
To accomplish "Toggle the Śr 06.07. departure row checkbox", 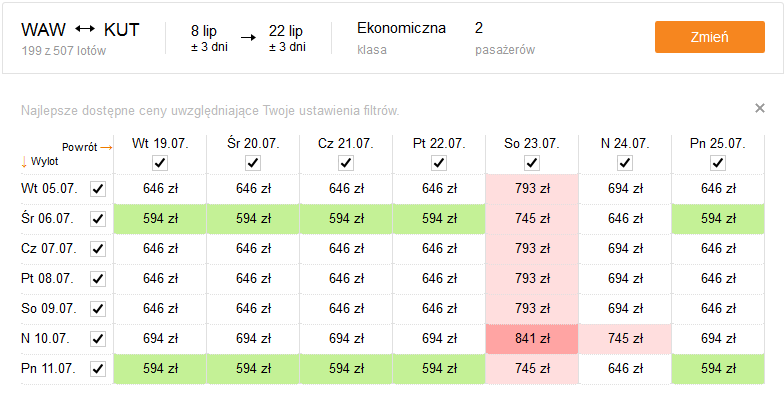I will 98,219.
